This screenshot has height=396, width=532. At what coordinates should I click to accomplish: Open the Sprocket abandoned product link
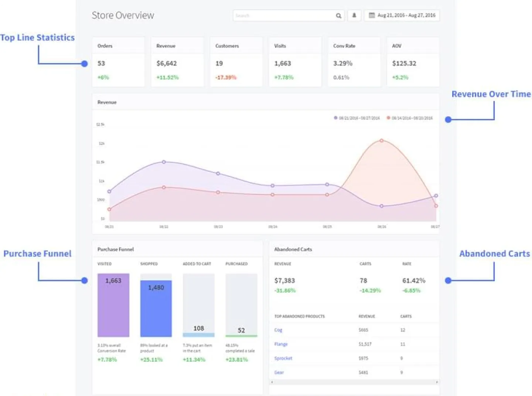click(283, 358)
